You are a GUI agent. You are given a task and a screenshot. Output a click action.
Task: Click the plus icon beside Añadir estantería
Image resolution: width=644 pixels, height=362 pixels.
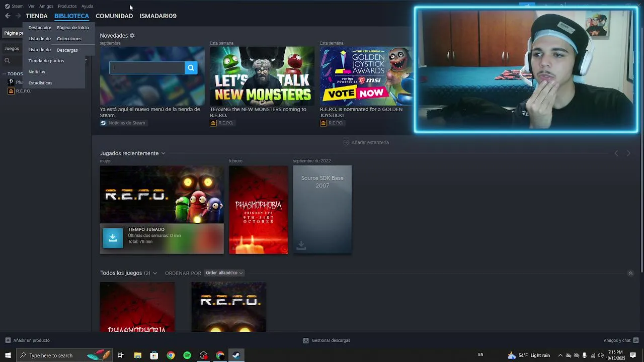pyautogui.click(x=346, y=142)
